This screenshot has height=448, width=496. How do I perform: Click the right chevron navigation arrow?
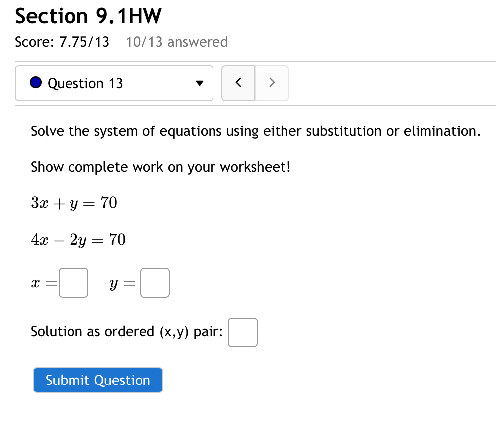(272, 83)
